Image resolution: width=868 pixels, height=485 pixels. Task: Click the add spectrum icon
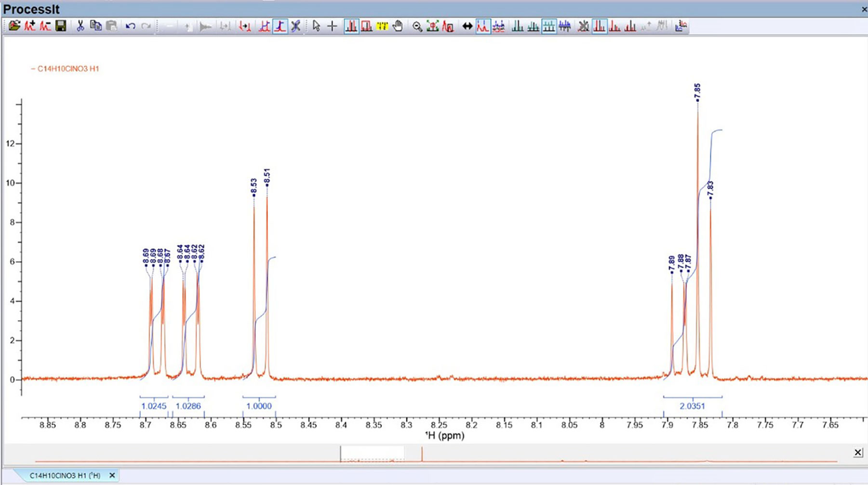click(30, 26)
